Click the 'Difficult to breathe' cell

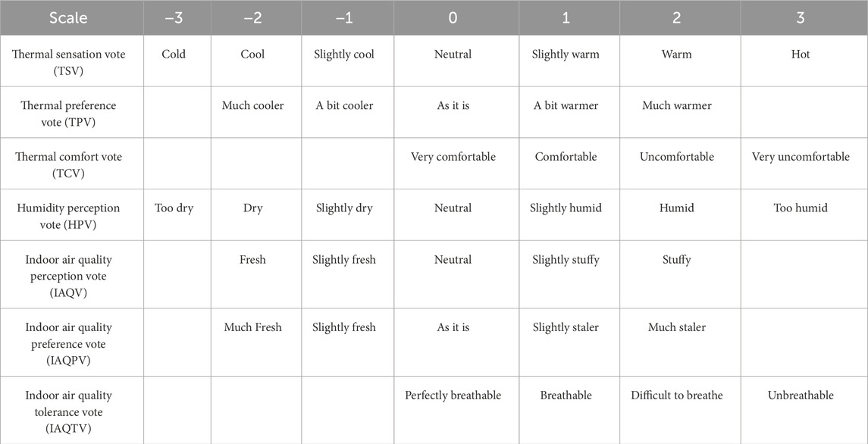pyautogui.click(x=676, y=396)
